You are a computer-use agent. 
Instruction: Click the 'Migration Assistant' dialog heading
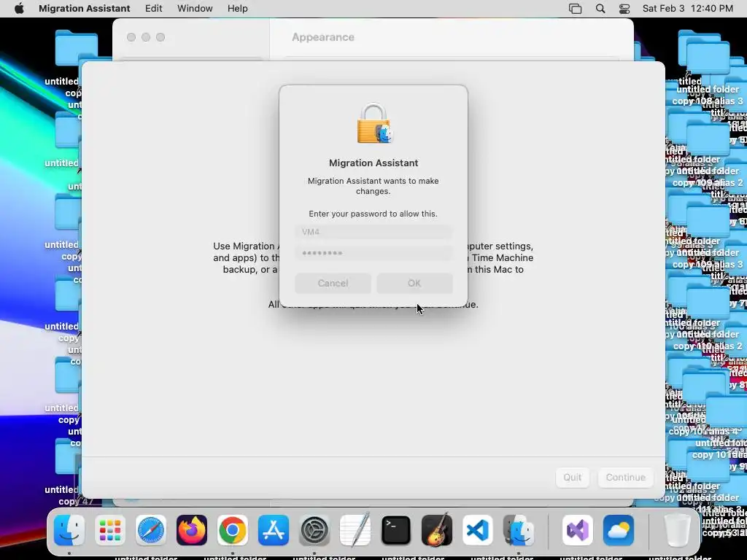click(373, 163)
